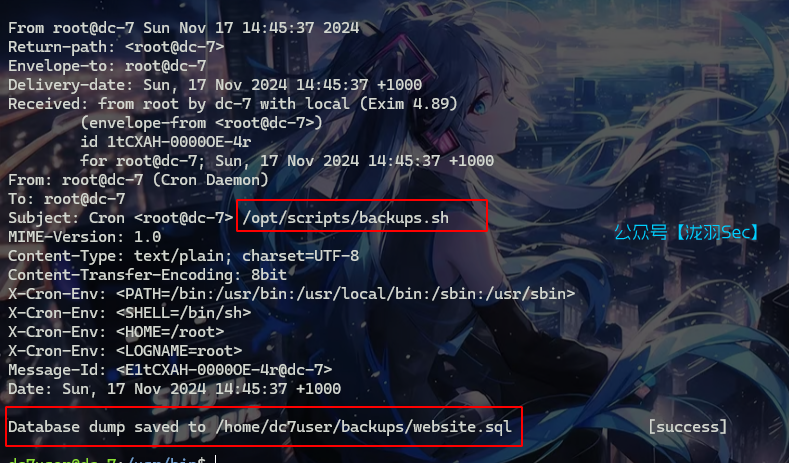
Task: Click the /opt/scripts/backups.sh path in Subject line
Action: 346,218
